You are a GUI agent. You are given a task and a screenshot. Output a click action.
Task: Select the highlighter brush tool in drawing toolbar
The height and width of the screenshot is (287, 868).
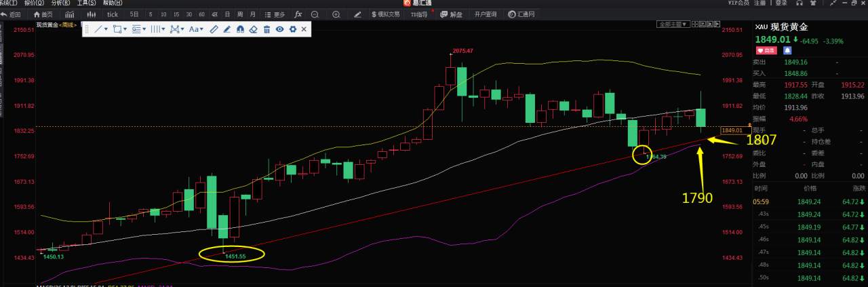pyautogui.click(x=226, y=29)
